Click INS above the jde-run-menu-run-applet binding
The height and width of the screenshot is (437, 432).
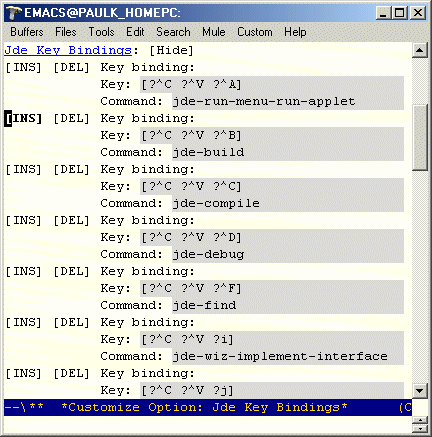(23, 68)
